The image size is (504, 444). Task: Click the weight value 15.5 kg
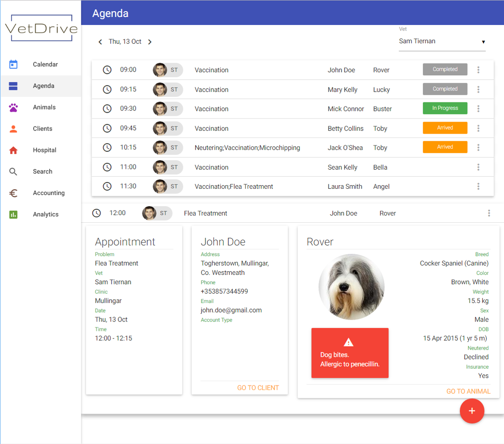tap(478, 301)
